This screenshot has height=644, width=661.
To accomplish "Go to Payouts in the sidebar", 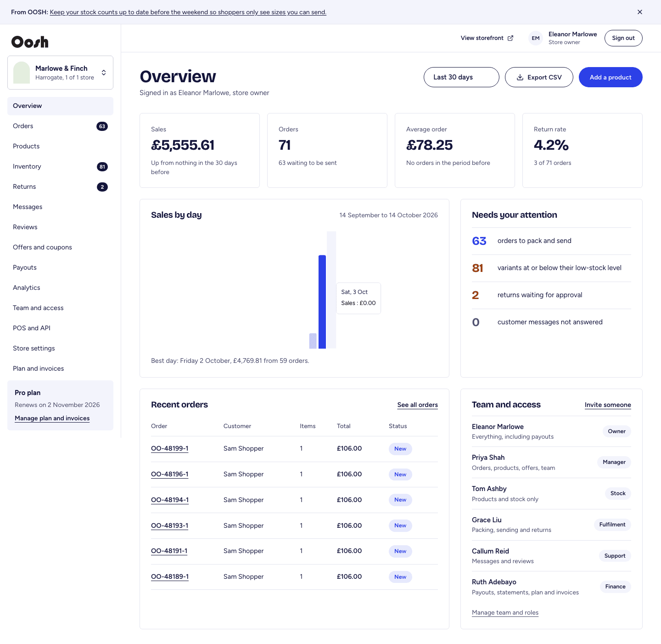I will (x=60, y=267).
